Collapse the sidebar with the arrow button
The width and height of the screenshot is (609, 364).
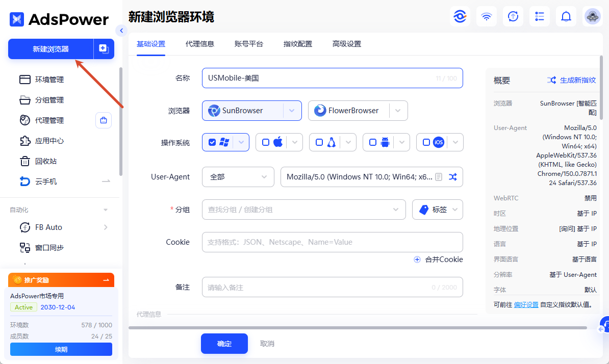tap(121, 31)
